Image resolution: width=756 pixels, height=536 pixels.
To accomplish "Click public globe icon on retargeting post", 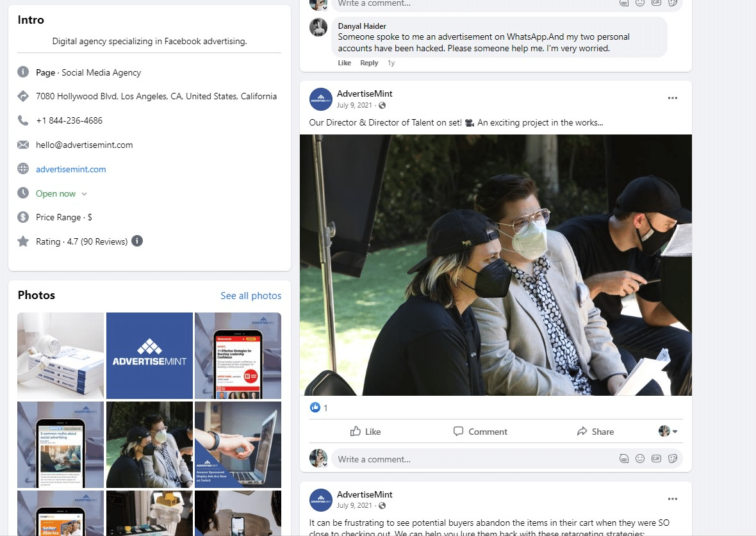I will pos(382,505).
